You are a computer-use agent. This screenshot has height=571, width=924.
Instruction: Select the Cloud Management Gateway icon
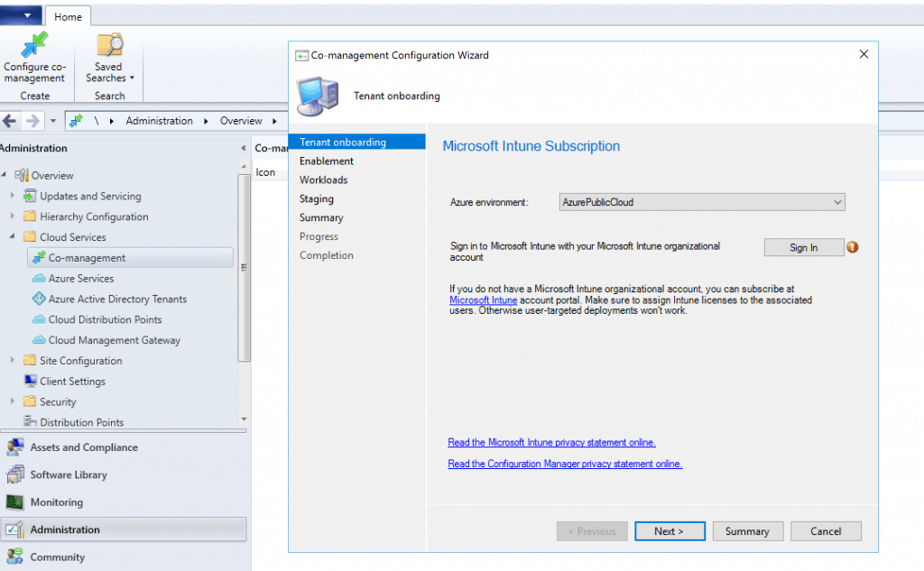39,340
